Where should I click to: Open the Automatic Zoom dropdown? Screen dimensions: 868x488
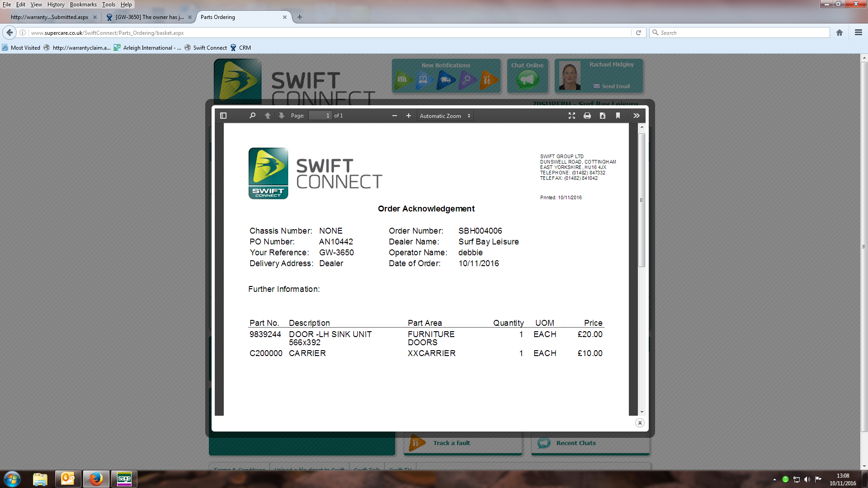[x=445, y=116]
